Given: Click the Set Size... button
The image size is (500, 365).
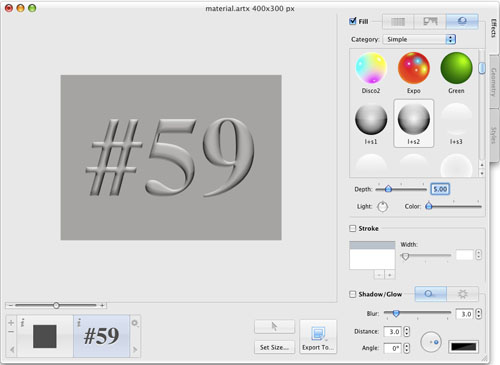Looking at the screenshot, I should point(274,347).
